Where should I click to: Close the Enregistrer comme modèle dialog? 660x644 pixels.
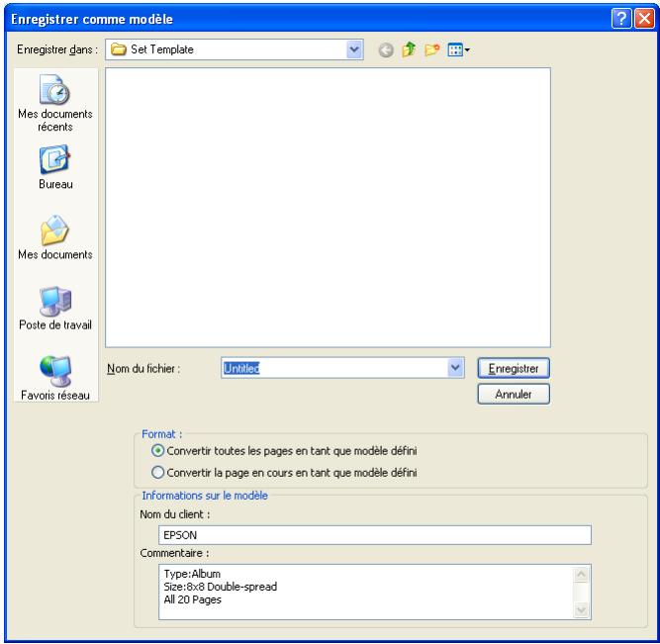click(x=644, y=19)
